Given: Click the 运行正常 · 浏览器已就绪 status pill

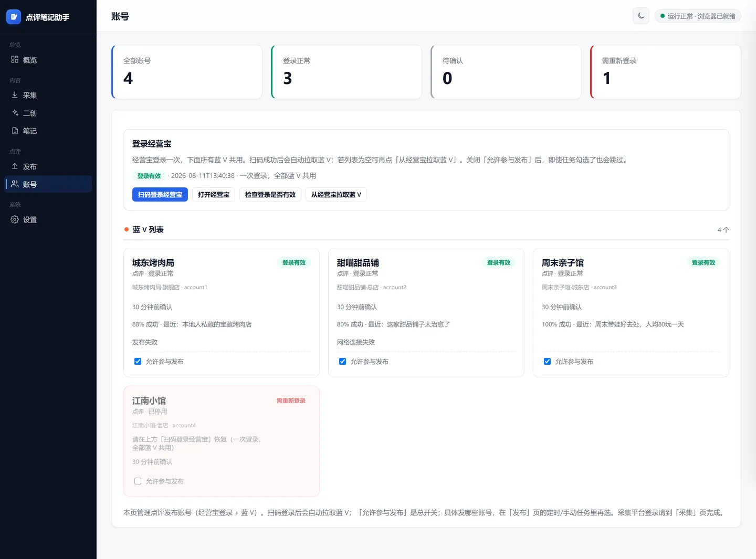Looking at the screenshot, I should click(698, 16).
